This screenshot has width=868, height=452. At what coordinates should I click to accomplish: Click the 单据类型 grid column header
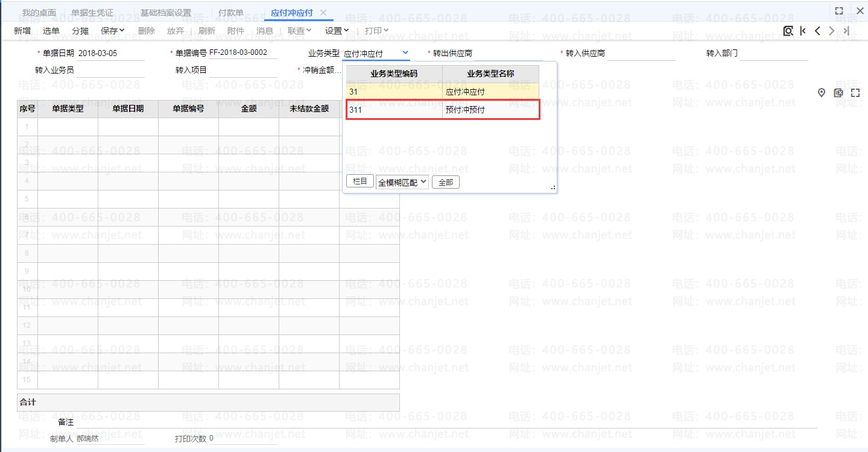(68, 109)
